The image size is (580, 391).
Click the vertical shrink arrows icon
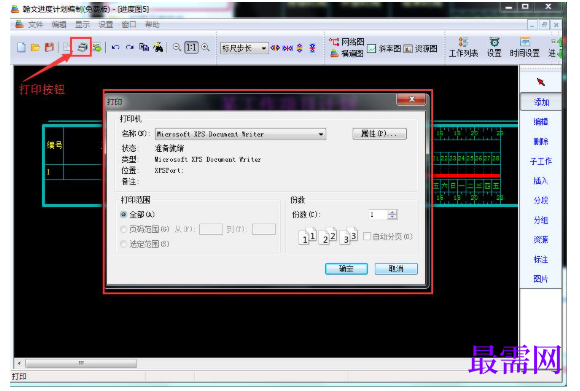tap(313, 48)
